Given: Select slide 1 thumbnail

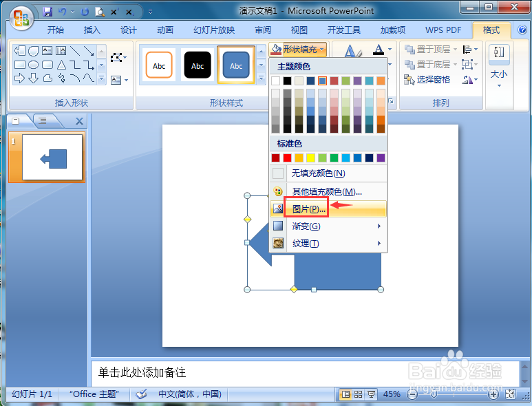Looking at the screenshot, I should (x=52, y=158).
